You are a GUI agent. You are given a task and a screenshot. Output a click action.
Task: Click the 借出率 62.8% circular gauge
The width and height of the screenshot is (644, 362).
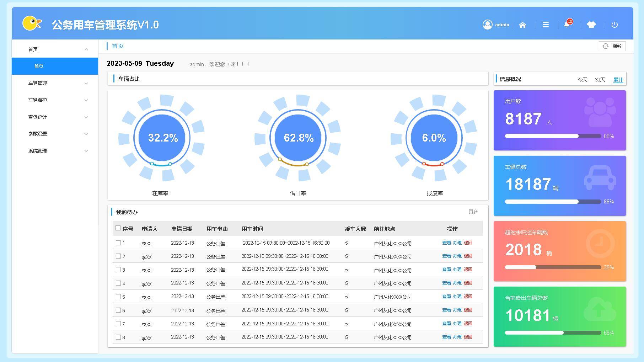[298, 138]
